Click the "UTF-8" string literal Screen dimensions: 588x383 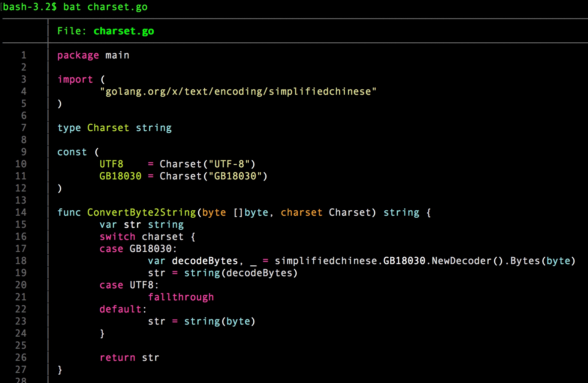(229, 164)
